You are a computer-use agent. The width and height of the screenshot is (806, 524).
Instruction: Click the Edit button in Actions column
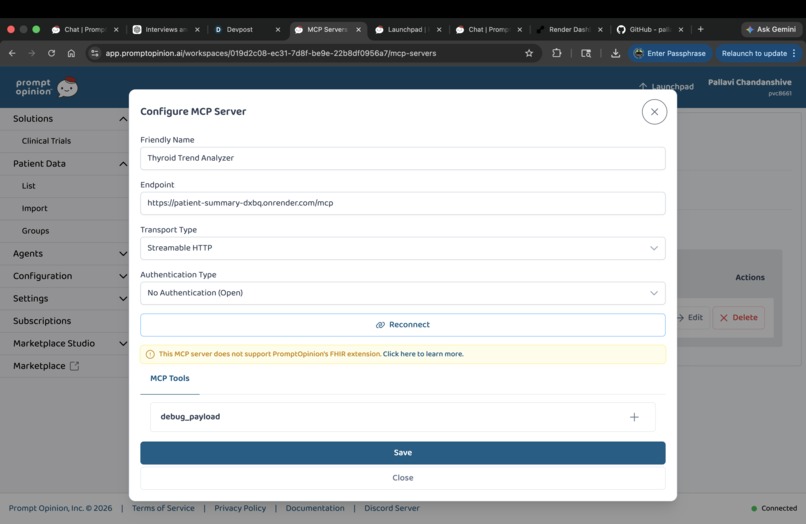tap(691, 318)
